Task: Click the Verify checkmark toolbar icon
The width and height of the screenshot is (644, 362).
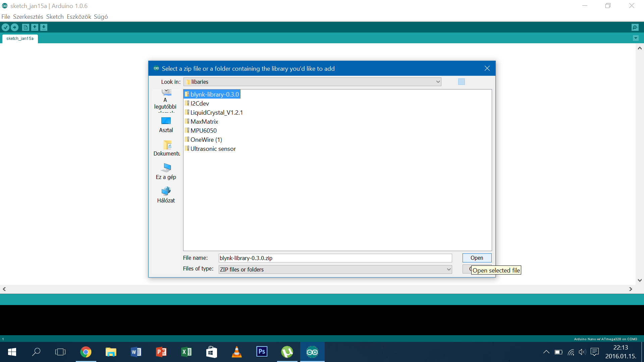Action: (x=6, y=27)
